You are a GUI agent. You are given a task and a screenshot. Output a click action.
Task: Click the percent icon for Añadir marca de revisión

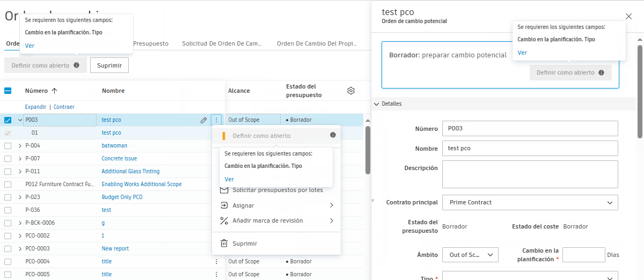(x=224, y=220)
